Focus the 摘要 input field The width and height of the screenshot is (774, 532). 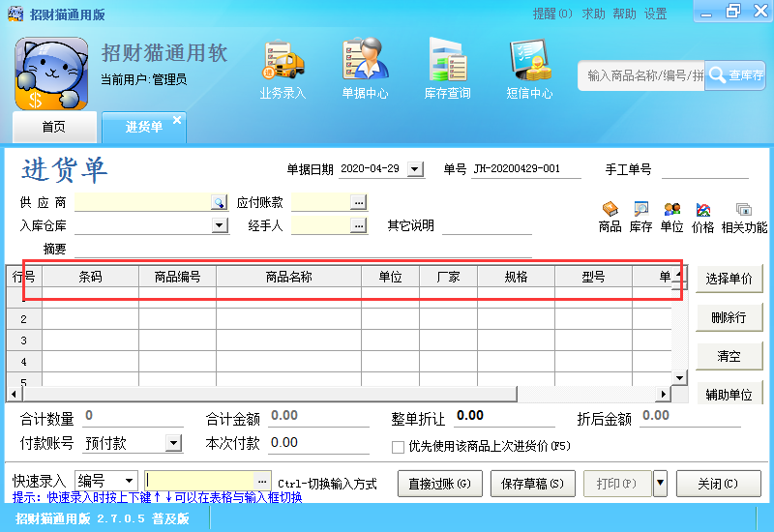coord(303,249)
